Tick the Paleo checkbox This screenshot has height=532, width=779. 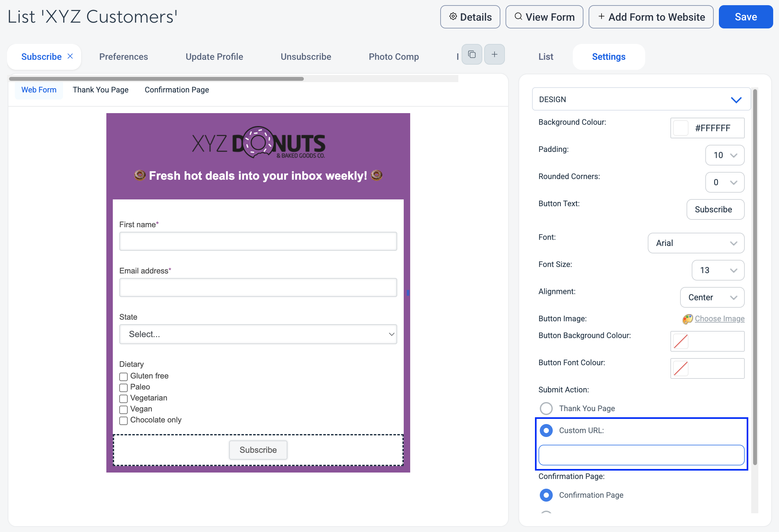click(123, 388)
